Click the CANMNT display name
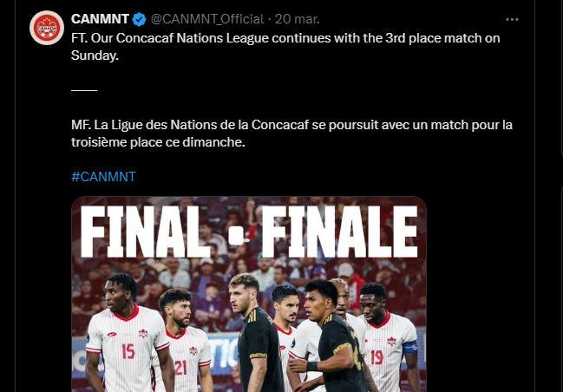The height and width of the screenshot is (392, 563). click(100, 19)
